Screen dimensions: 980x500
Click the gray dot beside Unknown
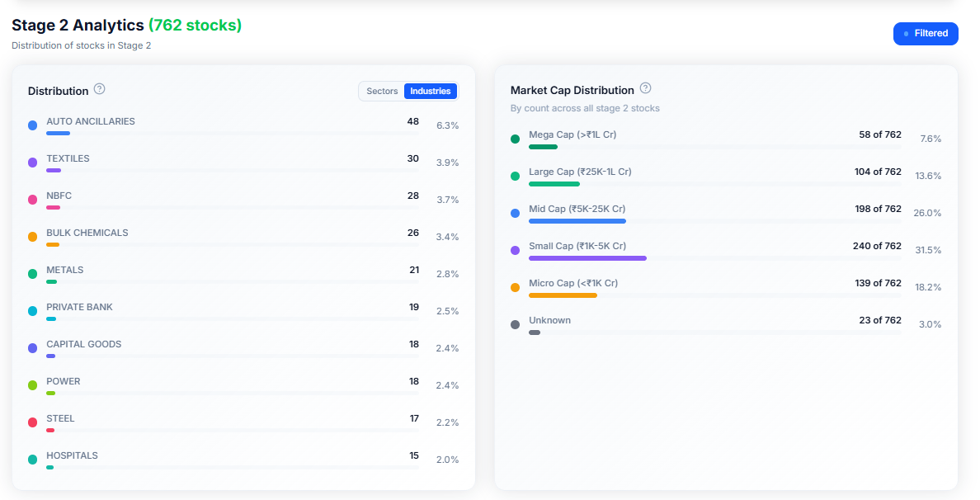click(515, 324)
